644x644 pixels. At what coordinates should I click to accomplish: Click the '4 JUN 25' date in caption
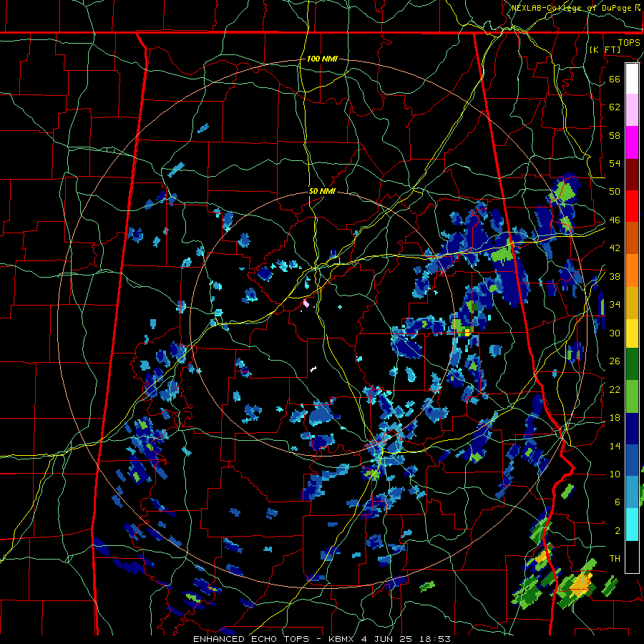point(388,639)
